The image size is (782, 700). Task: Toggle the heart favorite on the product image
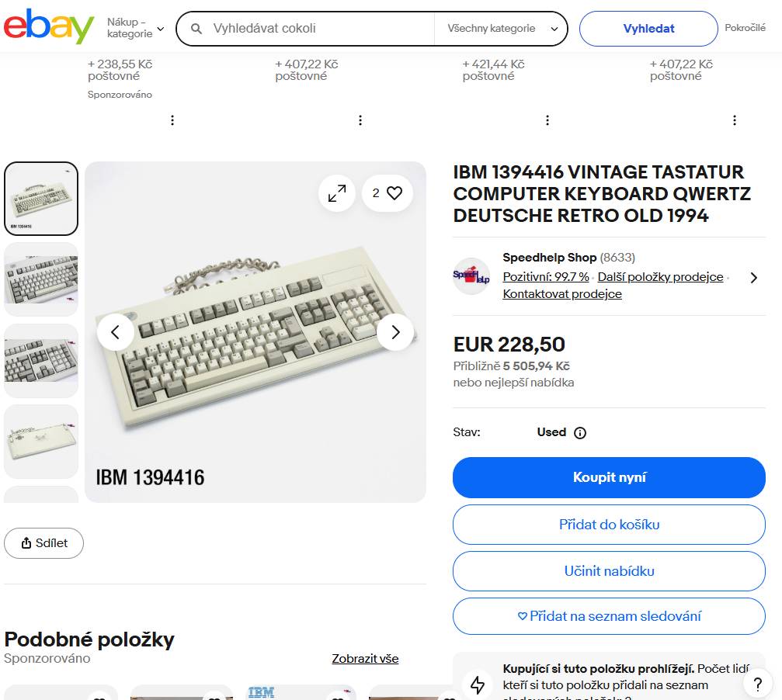click(394, 193)
